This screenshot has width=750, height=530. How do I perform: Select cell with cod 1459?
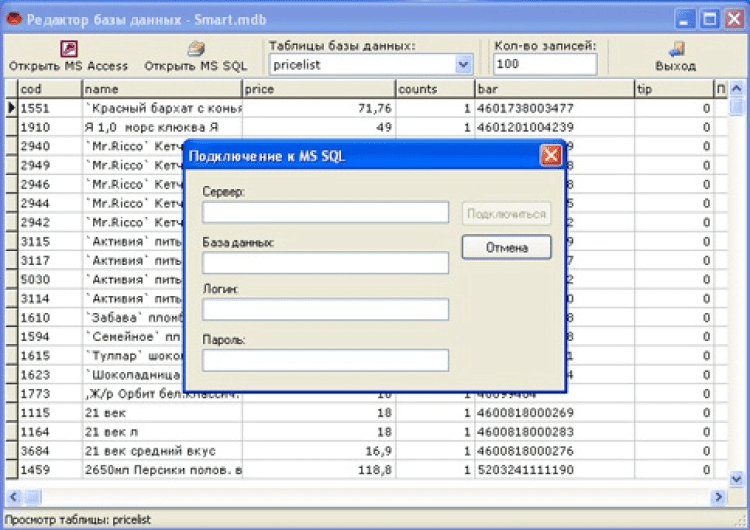coord(50,470)
